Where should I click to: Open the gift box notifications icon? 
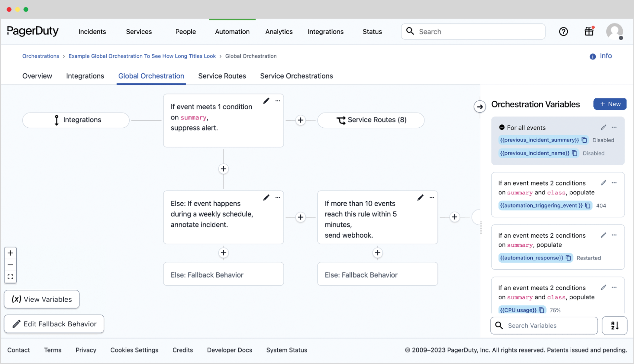(x=589, y=31)
